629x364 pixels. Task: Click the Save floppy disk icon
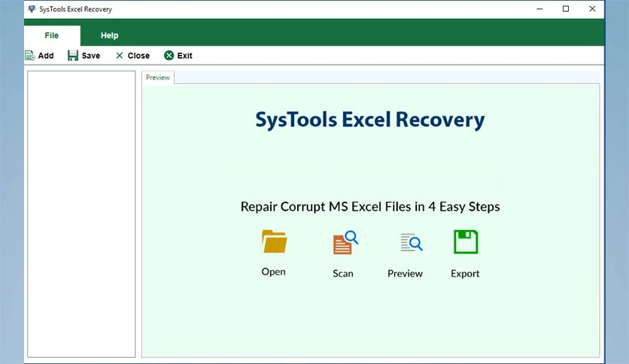click(x=73, y=56)
